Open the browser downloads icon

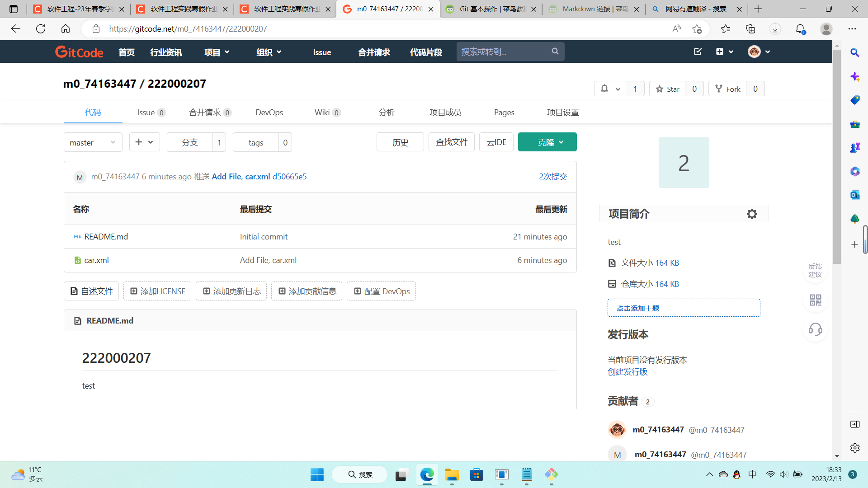[x=775, y=29]
